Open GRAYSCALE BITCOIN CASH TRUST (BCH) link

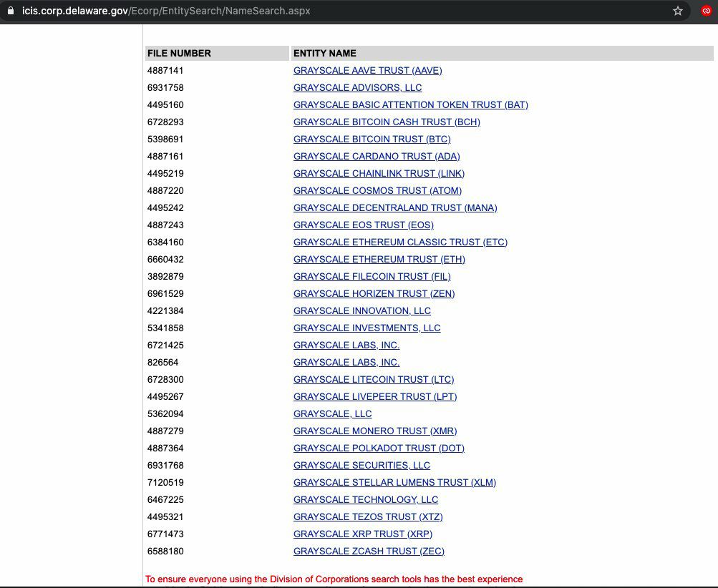coord(387,122)
